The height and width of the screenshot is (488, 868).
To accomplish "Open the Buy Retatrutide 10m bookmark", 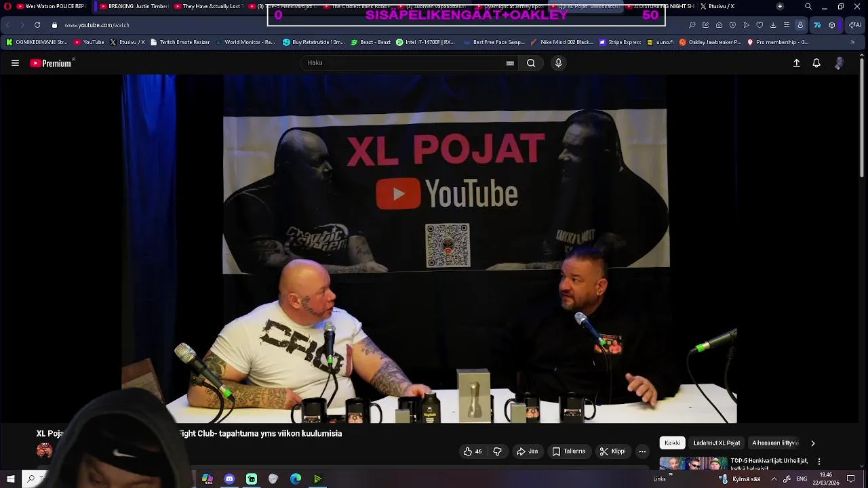I will coord(314,42).
